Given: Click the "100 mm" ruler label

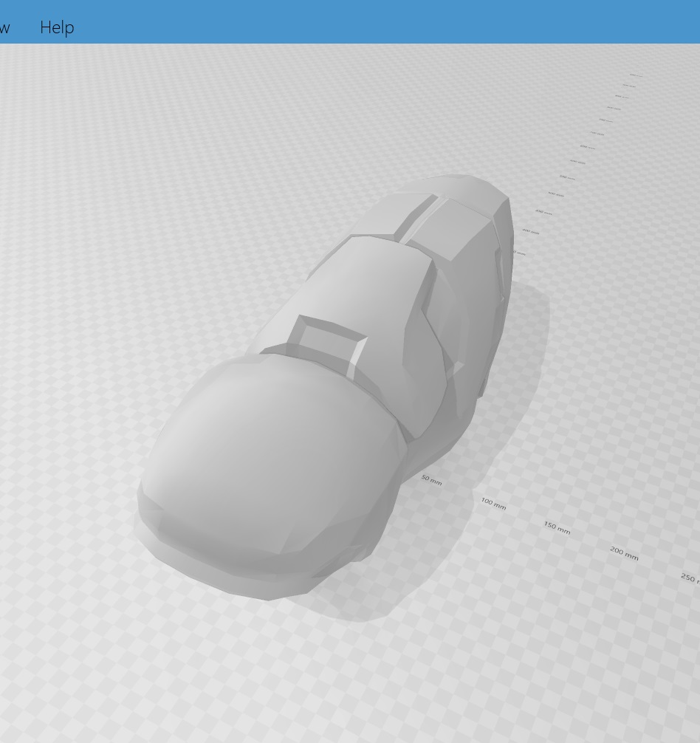Looking at the screenshot, I should [x=493, y=504].
